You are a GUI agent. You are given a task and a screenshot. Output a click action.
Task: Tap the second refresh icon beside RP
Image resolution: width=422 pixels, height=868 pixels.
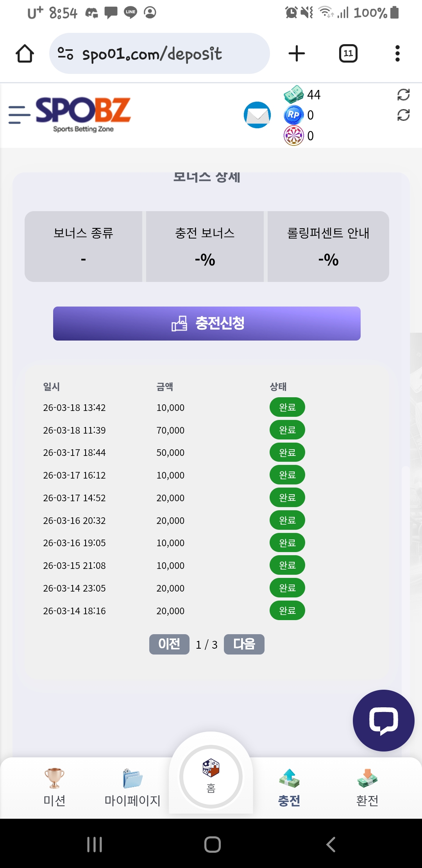[403, 115]
